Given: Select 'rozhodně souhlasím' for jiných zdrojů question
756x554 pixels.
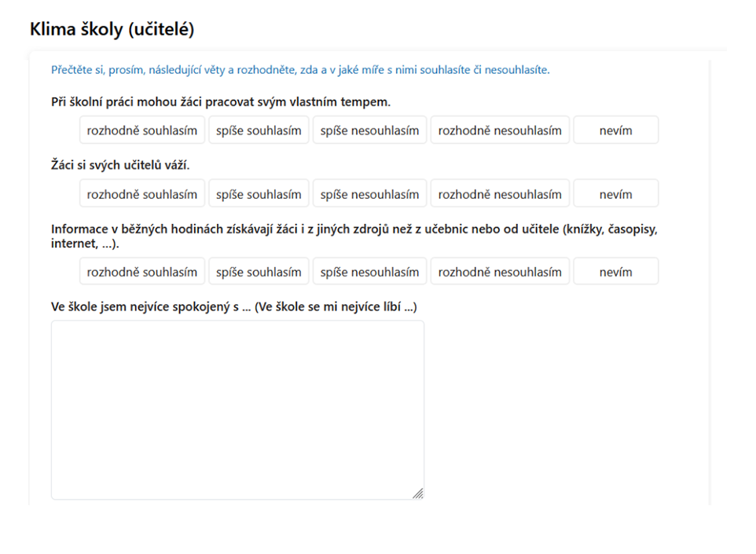Looking at the screenshot, I should (142, 271).
